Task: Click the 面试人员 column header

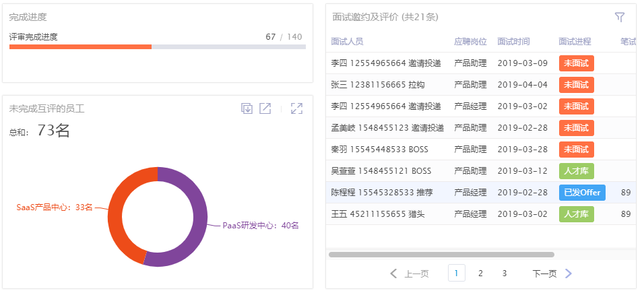Action: pyautogui.click(x=347, y=42)
